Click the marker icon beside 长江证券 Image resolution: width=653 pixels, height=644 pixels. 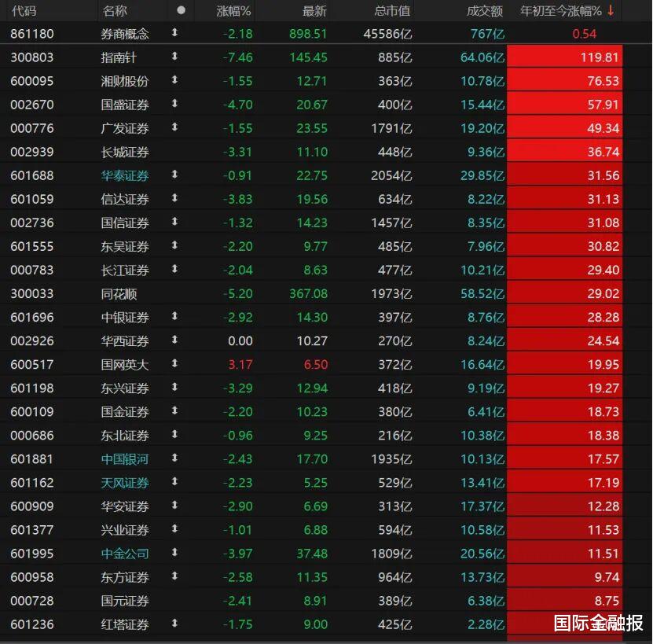pos(174,269)
